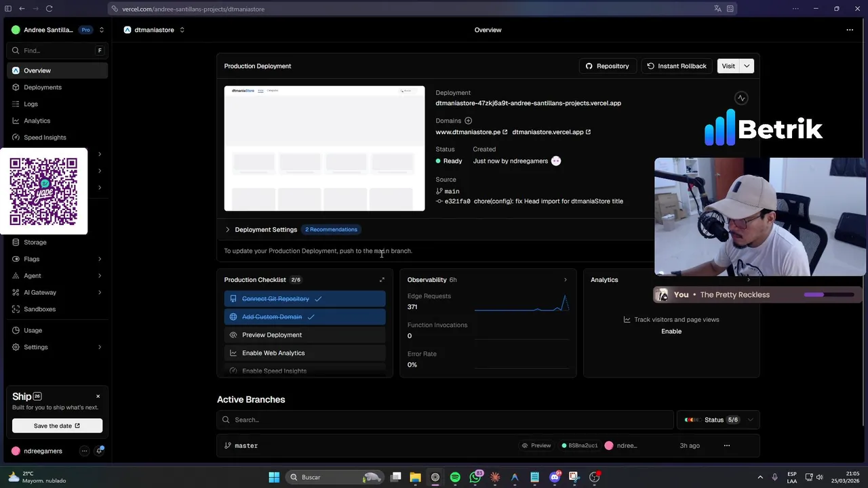Click the Repository button
868x488 pixels.
coord(608,66)
